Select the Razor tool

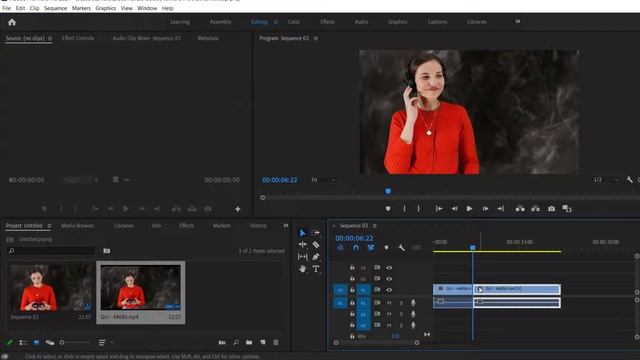click(316, 244)
